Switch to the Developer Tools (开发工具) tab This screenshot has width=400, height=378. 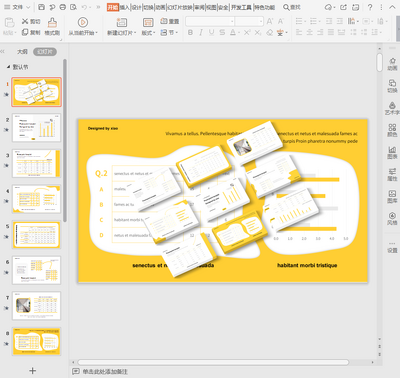point(241,7)
